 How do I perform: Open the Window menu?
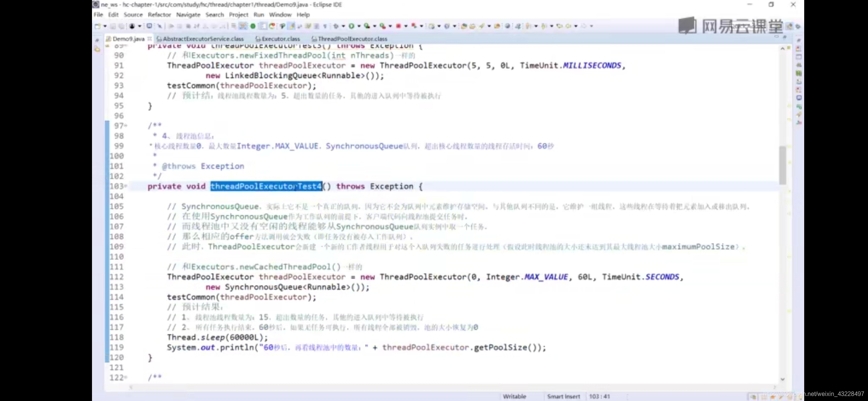280,14
